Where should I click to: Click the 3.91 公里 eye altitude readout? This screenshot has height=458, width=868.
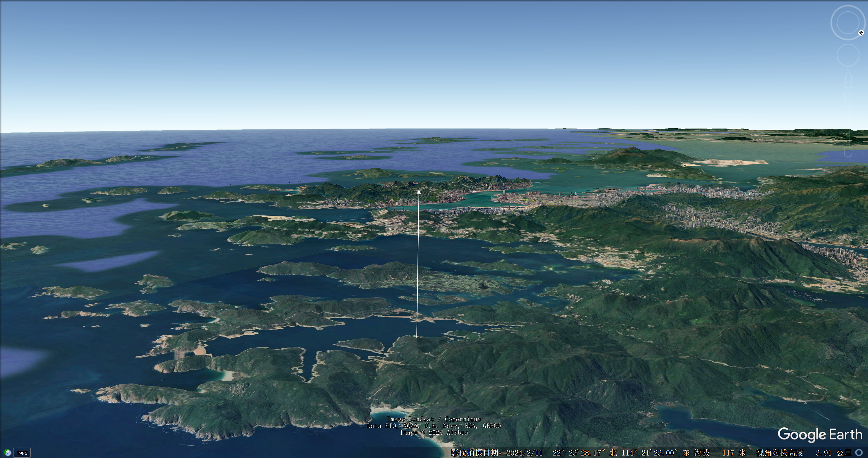(x=833, y=453)
